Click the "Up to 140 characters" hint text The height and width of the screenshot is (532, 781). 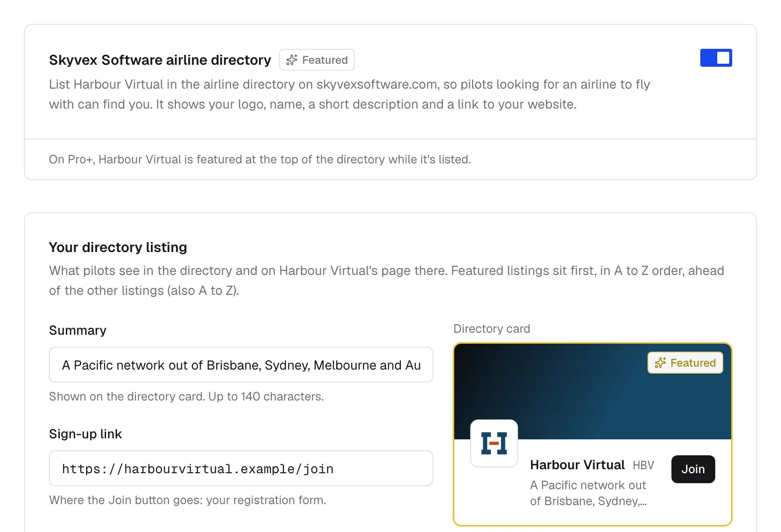tap(266, 397)
